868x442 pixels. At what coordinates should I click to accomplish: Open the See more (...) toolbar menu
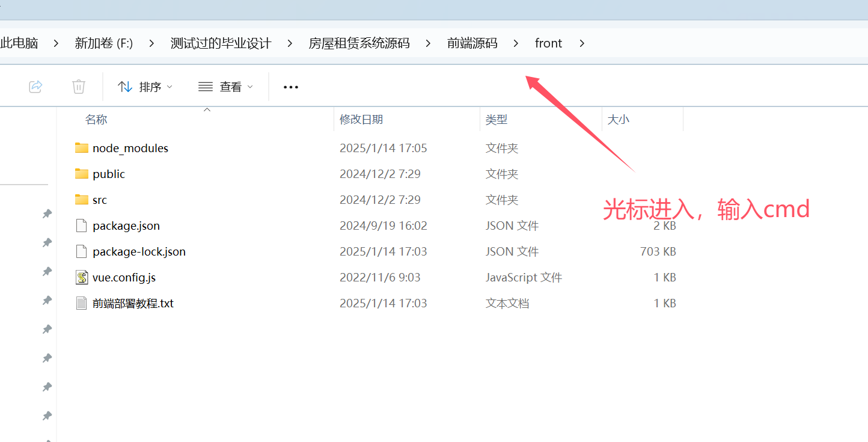pos(290,87)
